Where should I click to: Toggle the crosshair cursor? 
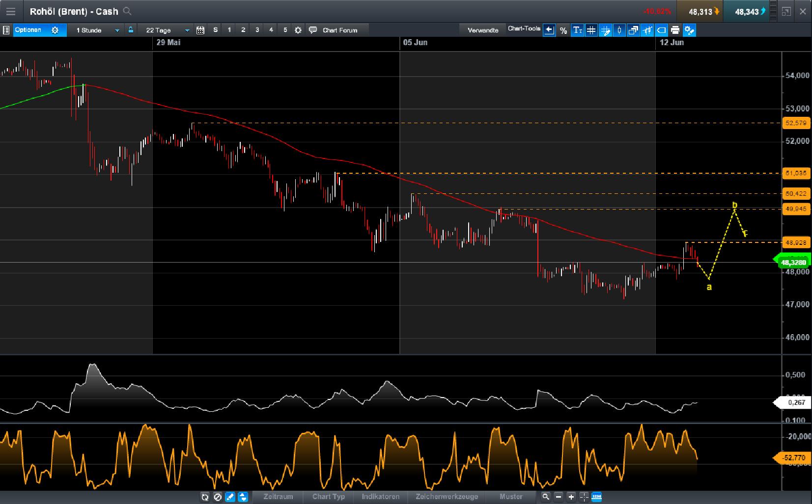coord(584,497)
